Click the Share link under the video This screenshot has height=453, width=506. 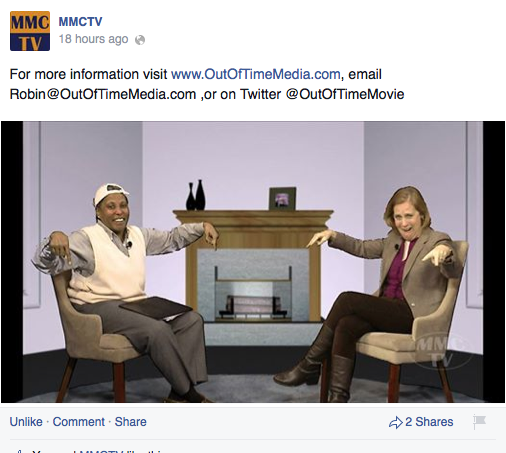tap(131, 422)
